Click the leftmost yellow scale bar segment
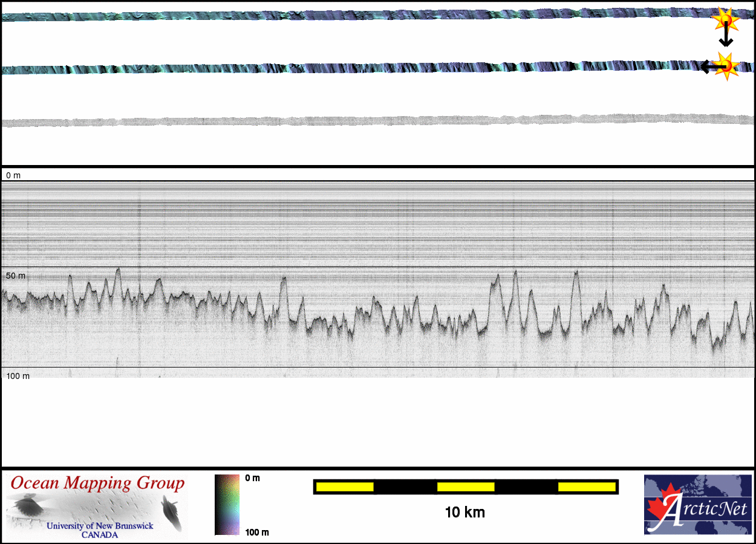The height and width of the screenshot is (544, 756). pyautogui.click(x=344, y=487)
